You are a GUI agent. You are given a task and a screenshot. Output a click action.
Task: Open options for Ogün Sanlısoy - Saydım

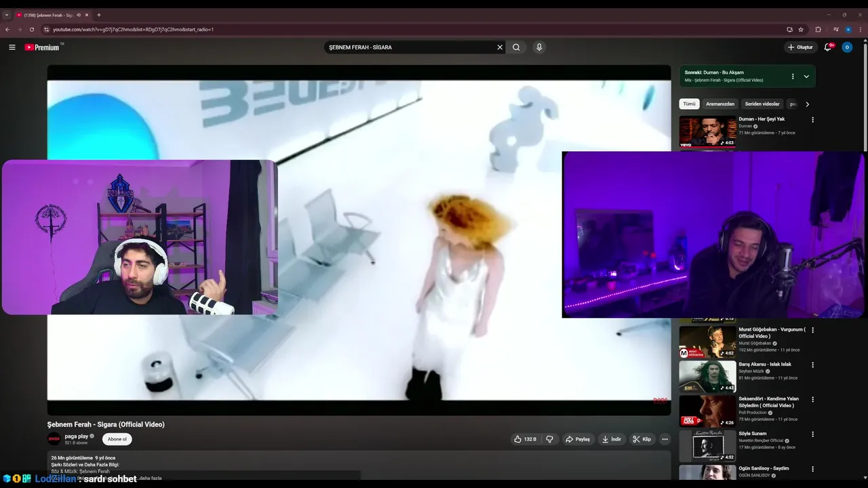coord(813,468)
